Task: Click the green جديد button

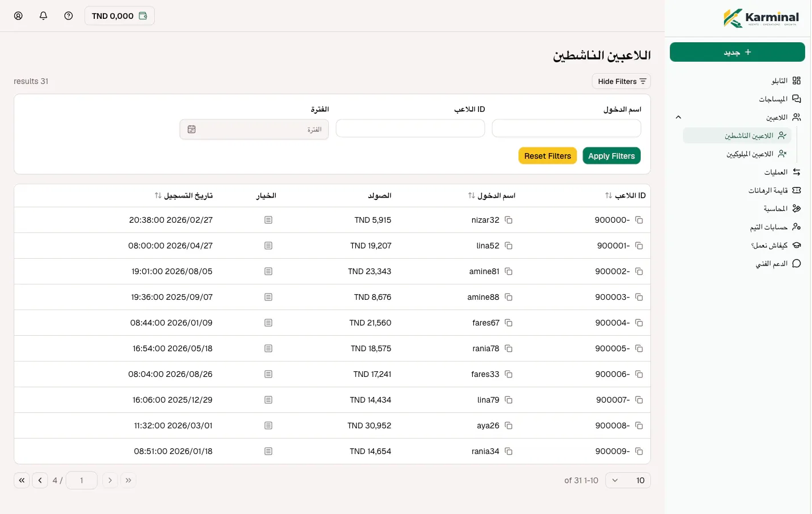Action: point(737,52)
